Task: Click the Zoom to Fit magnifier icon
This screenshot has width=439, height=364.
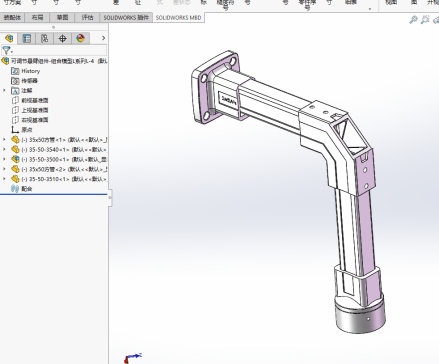Action: (413, 20)
